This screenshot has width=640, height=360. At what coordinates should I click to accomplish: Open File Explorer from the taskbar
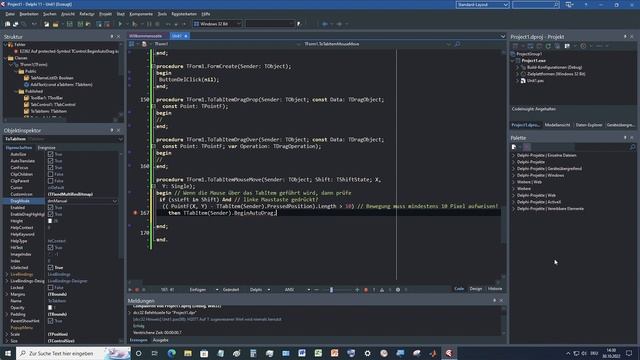[188, 353]
